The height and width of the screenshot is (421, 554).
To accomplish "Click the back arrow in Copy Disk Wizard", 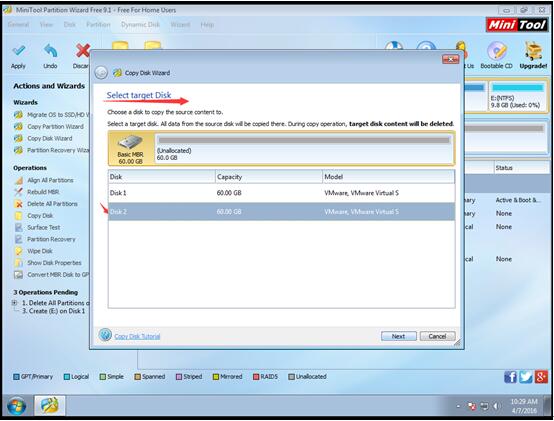I will [x=101, y=73].
